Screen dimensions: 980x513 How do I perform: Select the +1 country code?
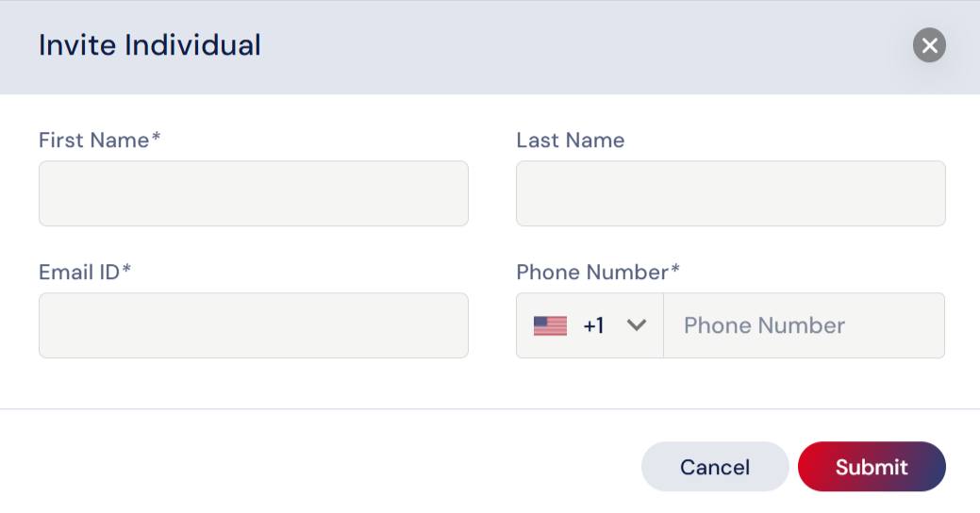593,325
